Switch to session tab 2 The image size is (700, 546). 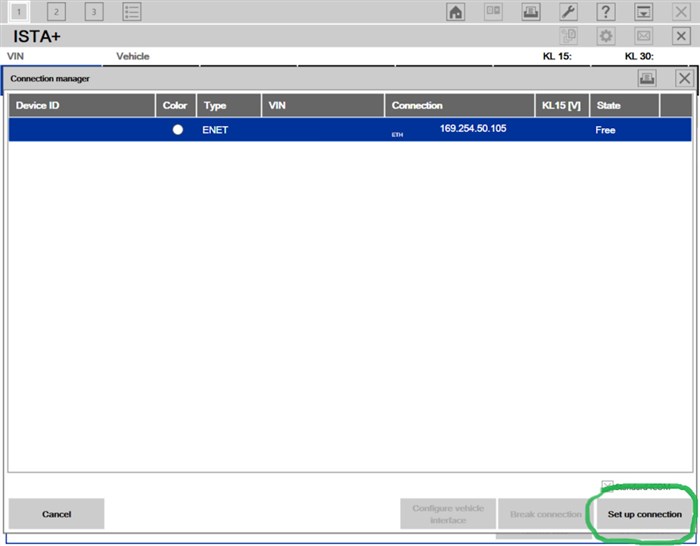pos(56,12)
